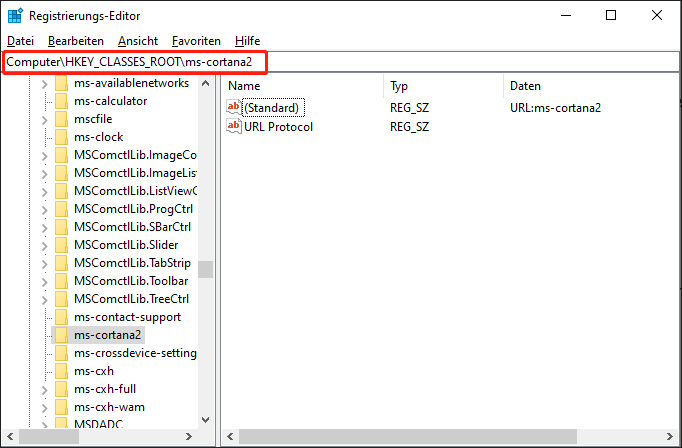Click the ms-cxh-wam folder icon

[61, 407]
